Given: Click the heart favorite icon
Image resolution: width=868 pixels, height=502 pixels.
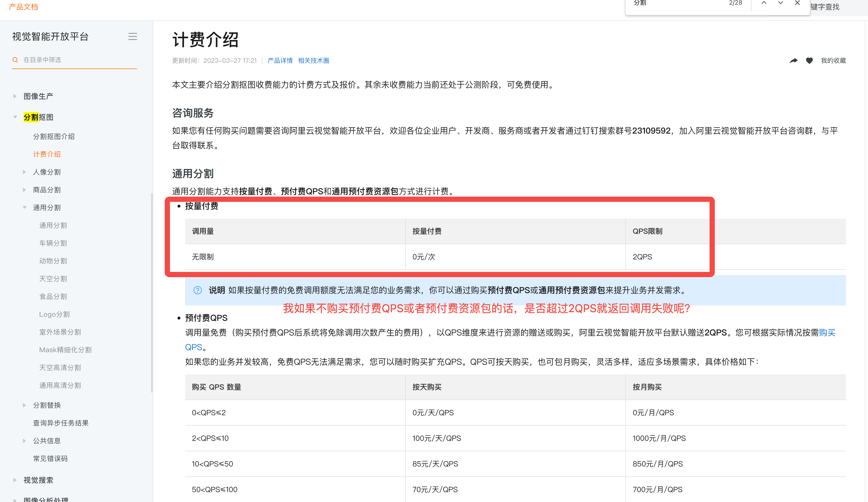Looking at the screenshot, I should [x=809, y=61].
